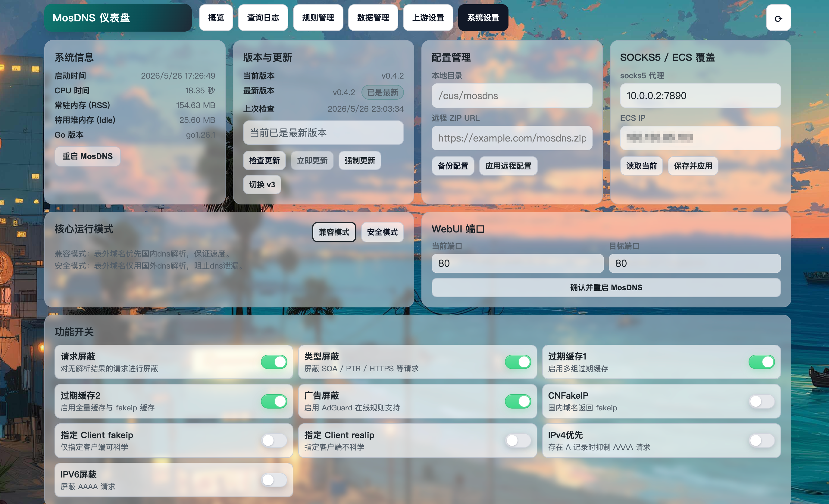This screenshot has height=504, width=829.
Task: Click the 目标端口 field
Action: pos(695,263)
